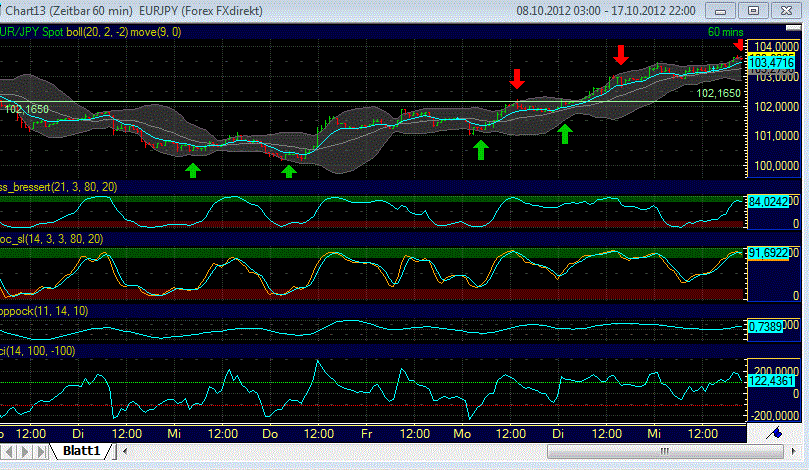
Task: Click the 'Mo' day label on time axis
Action: point(462,434)
